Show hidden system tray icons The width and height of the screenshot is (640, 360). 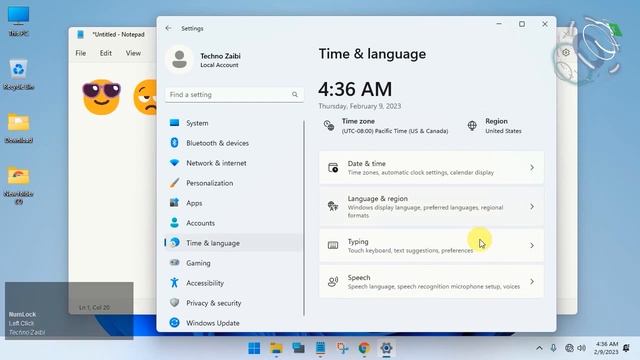point(539,348)
